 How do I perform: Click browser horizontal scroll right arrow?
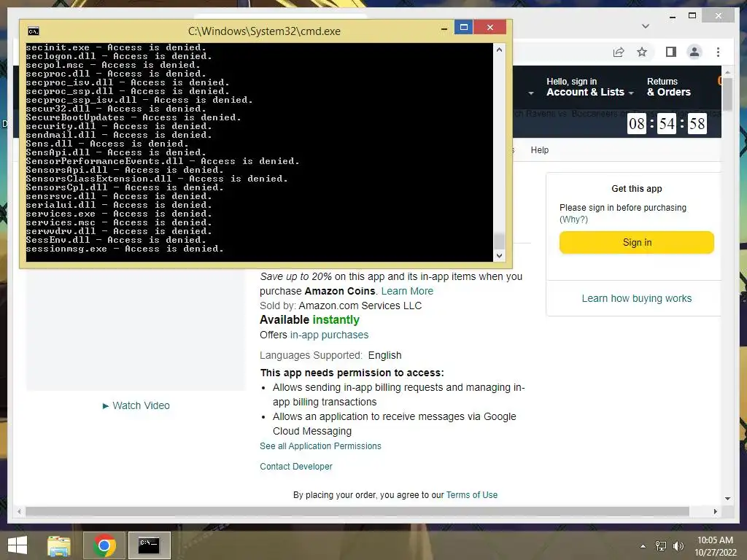pos(715,511)
